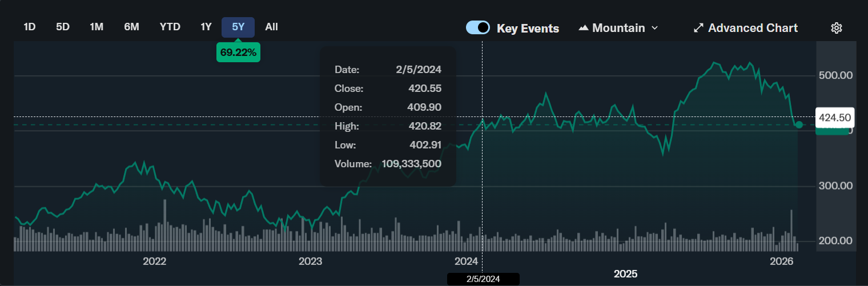Click the green current price endpoint dot

click(799, 124)
